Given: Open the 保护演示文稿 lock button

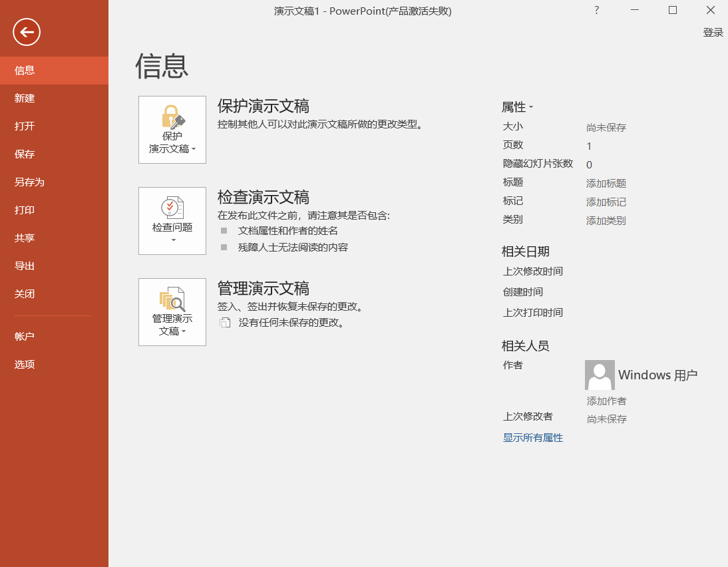Looking at the screenshot, I should click(172, 130).
